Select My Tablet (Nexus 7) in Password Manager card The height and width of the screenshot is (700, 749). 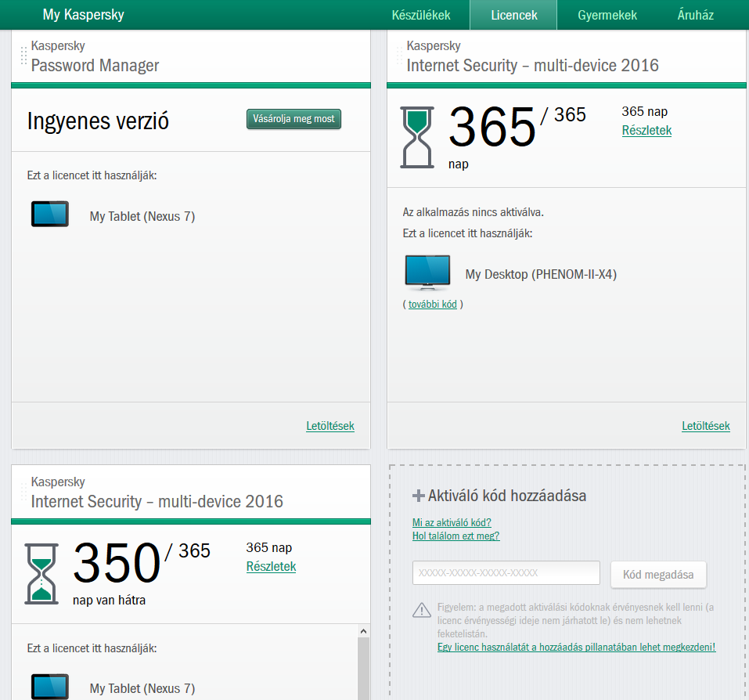point(142,216)
